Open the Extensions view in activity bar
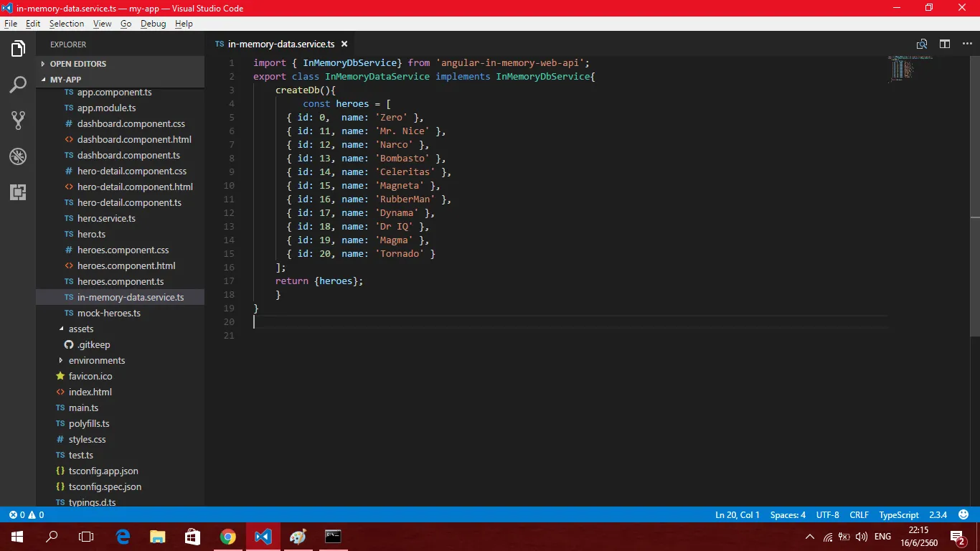This screenshot has height=551, width=980. pyautogui.click(x=18, y=192)
